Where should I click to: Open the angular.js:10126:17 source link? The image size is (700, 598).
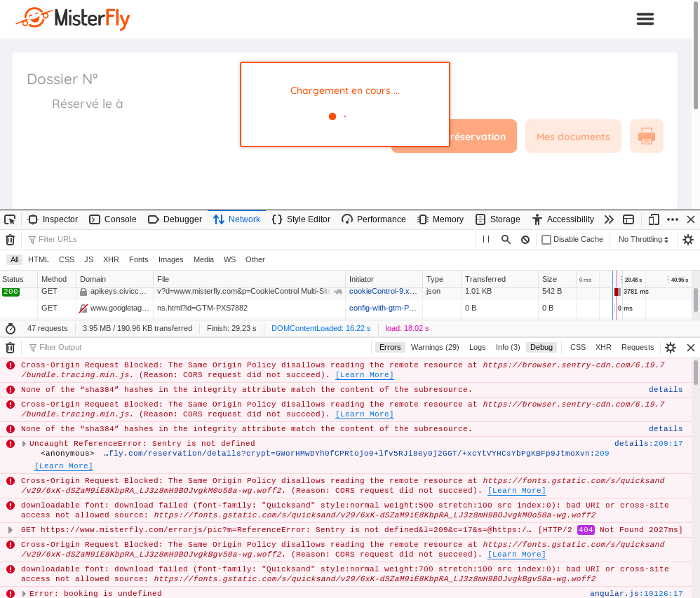636,594
